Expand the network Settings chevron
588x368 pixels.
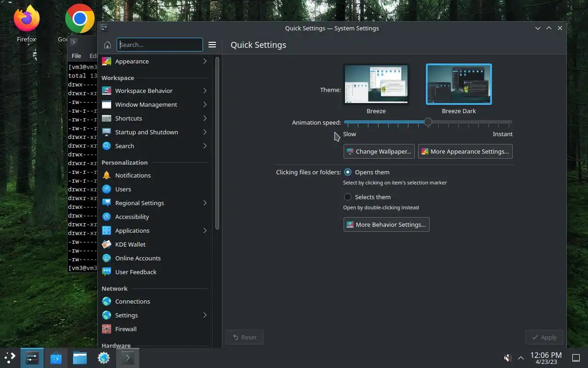pyautogui.click(x=205, y=315)
